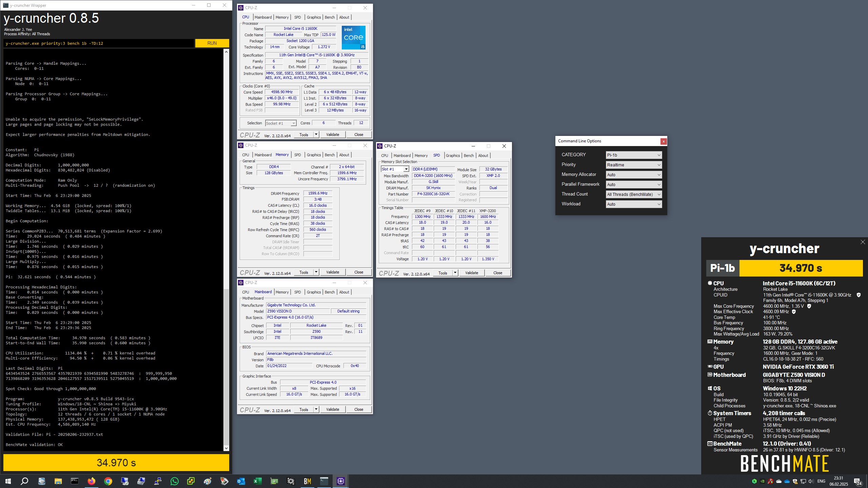
Task: Click the yellow RUN button
Action: coord(212,43)
